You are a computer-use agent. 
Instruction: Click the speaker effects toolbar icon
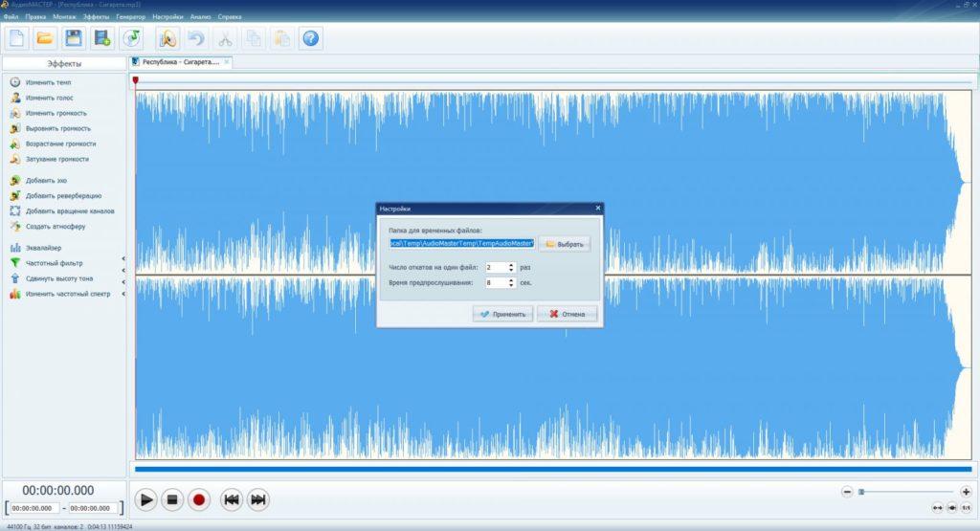(167, 38)
